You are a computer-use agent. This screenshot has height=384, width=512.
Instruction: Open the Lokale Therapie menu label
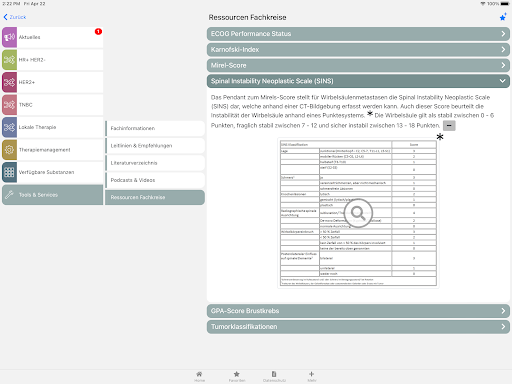37,127
